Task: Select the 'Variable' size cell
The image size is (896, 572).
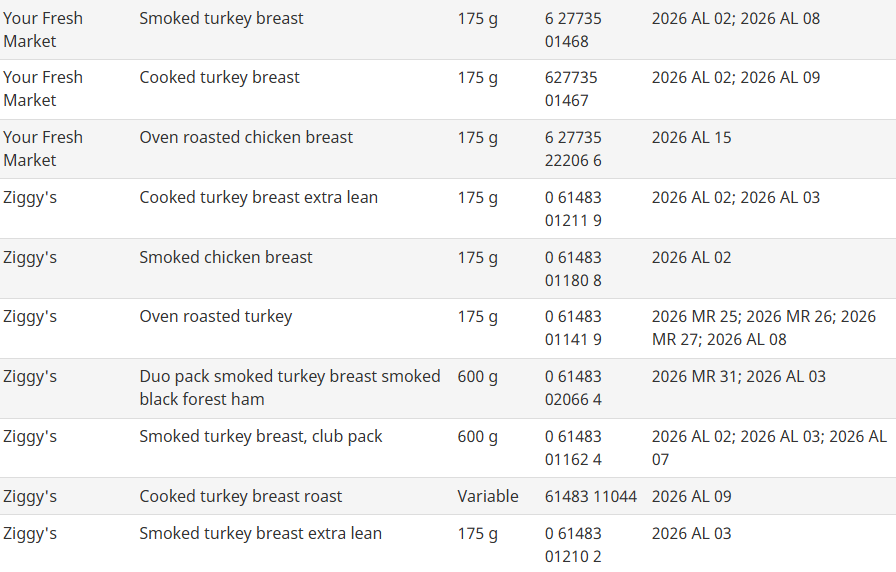Action: [488, 497]
